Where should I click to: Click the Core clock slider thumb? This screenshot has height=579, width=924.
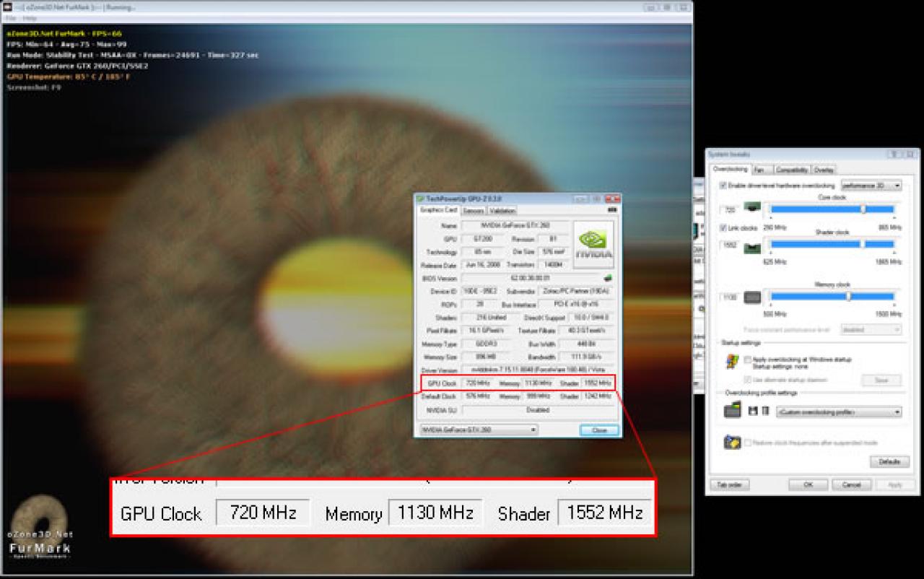pyautogui.click(x=863, y=209)
